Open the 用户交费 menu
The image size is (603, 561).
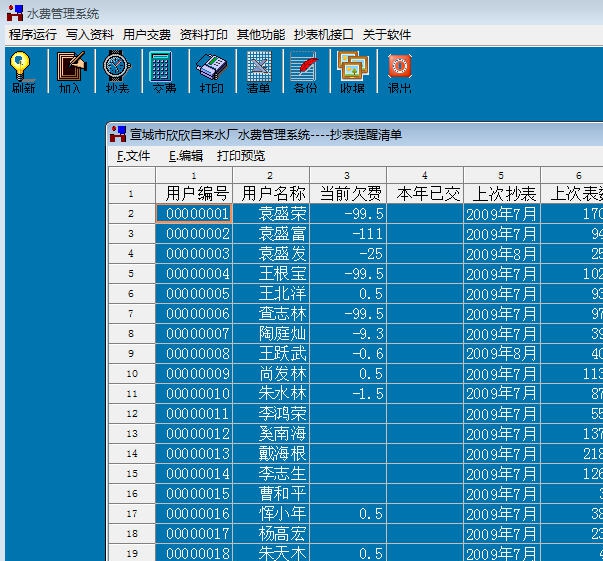pyautogui.click(x=147, y=34)
